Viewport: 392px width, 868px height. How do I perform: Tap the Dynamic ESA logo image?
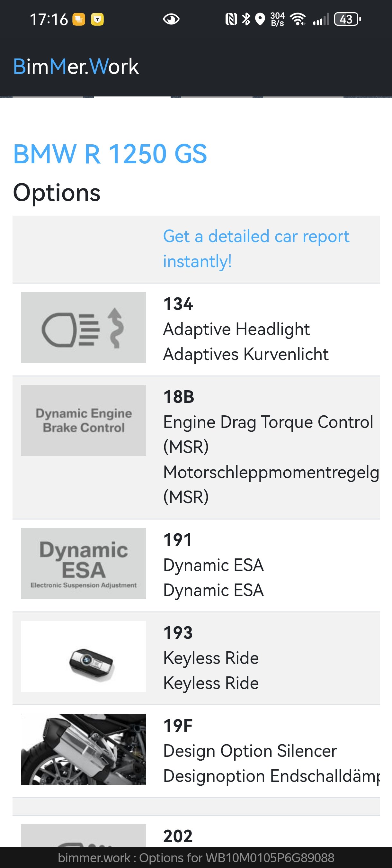click(x=84, y=563)
